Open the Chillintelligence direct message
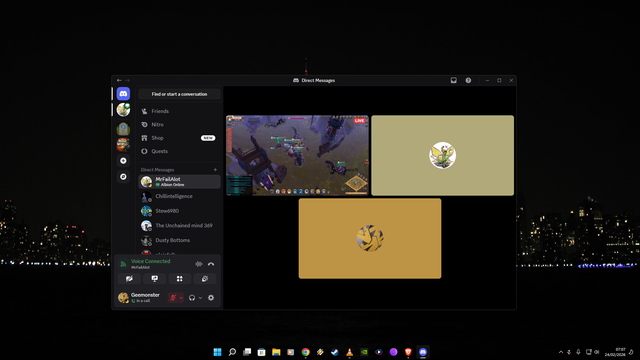Screen dimensions: 640x360 pos(179,196)
